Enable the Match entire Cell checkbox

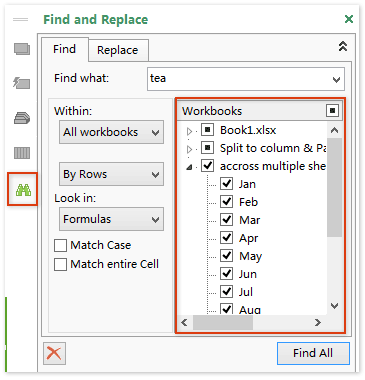coord(60,265)
